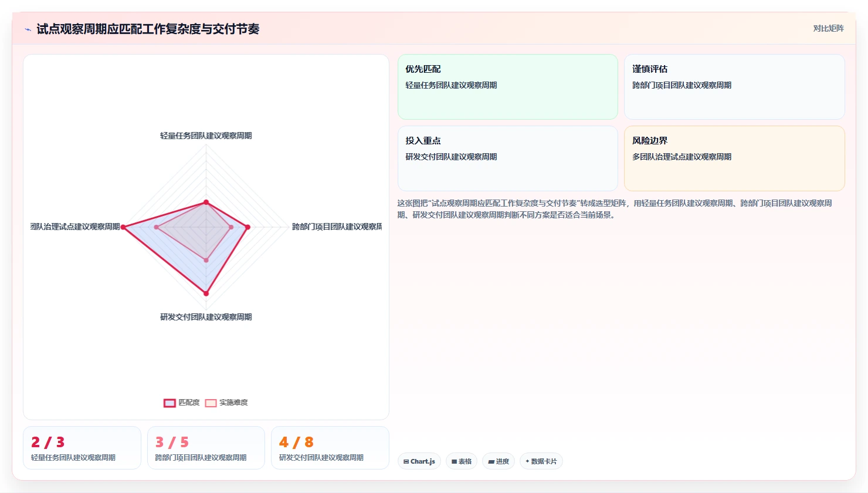This screenshot has height=493, width=868.
Task: Click the 实施难度 point on the right radar axis
Action: click(231, 227)
